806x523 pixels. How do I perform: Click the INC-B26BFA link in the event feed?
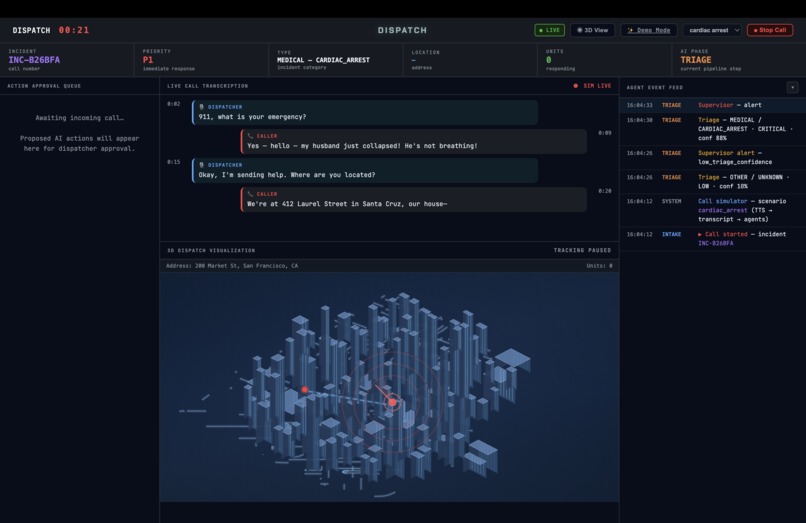716,243
